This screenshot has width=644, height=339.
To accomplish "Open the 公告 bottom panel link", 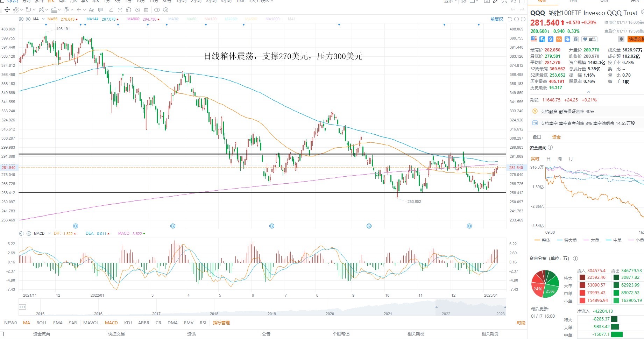I will (x=266, y=334).
